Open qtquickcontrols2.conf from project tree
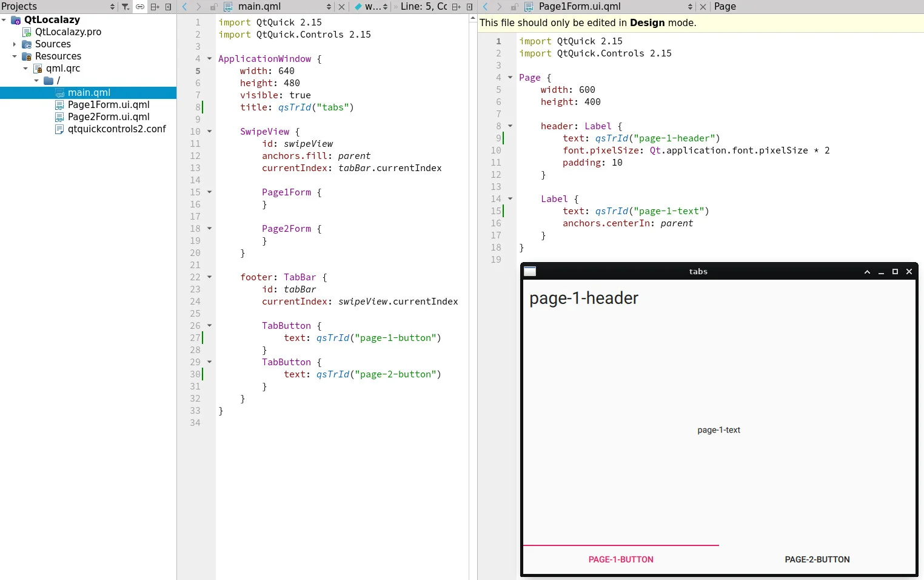This screenshot has height=580, width=924. (116, 129)
